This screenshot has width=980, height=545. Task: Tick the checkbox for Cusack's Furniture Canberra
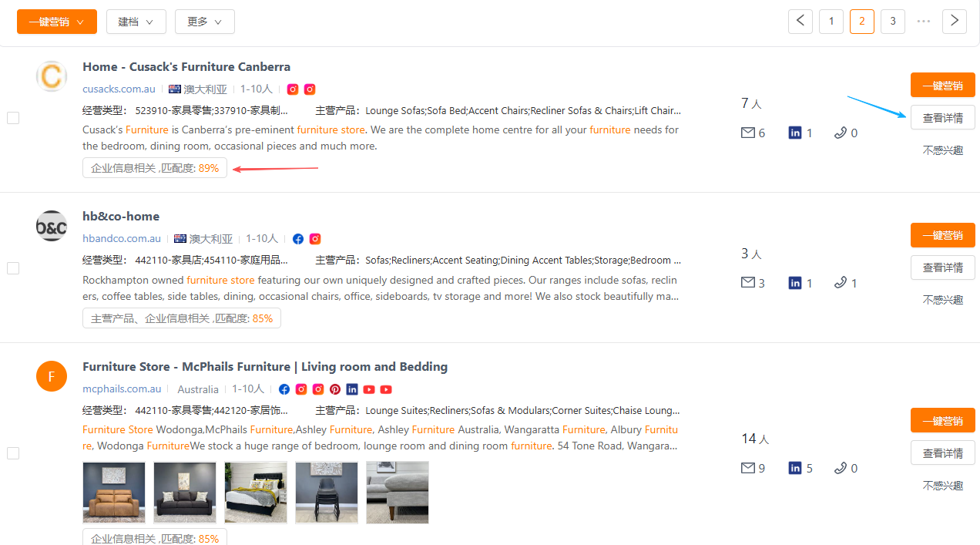click(x=13, y=118)
